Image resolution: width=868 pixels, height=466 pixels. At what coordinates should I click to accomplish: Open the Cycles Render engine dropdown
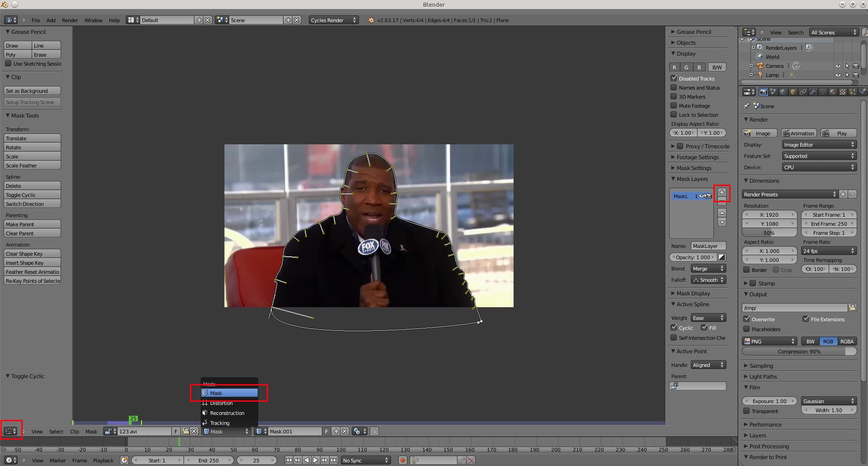[x=334, y=20]
